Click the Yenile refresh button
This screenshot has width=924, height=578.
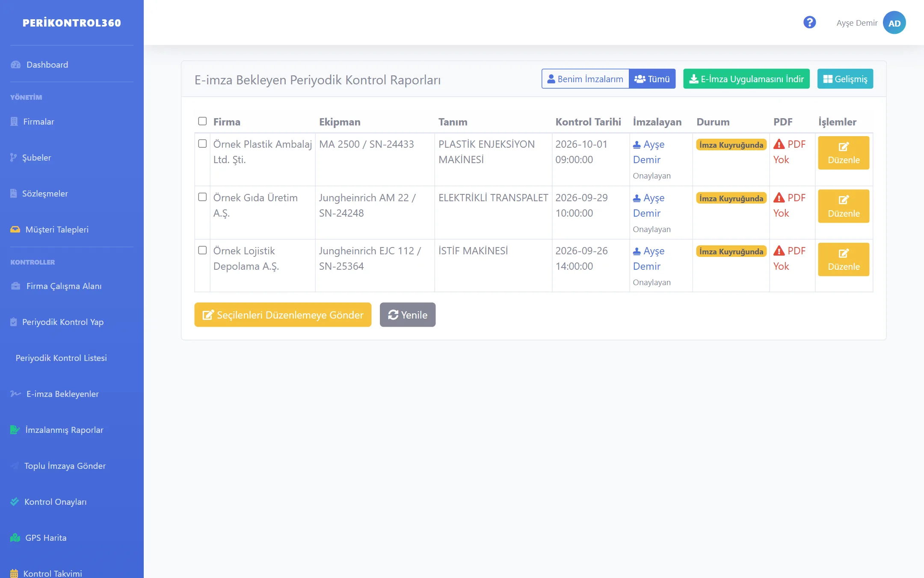[x=408, y=315]
